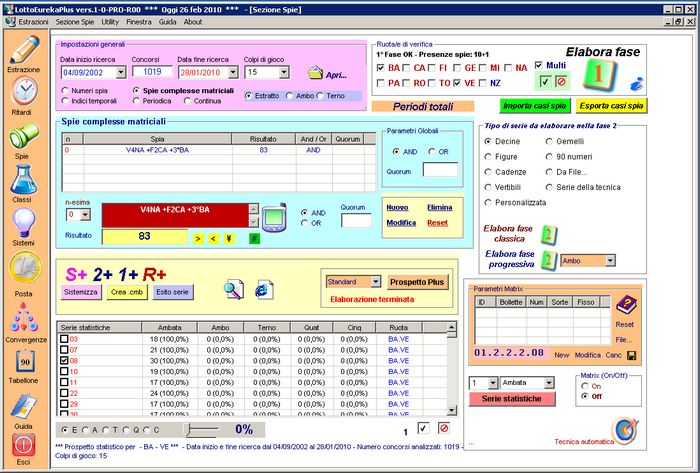Open the Estrazione pencil icon in sidebar
700x473 pixels.
24,50
